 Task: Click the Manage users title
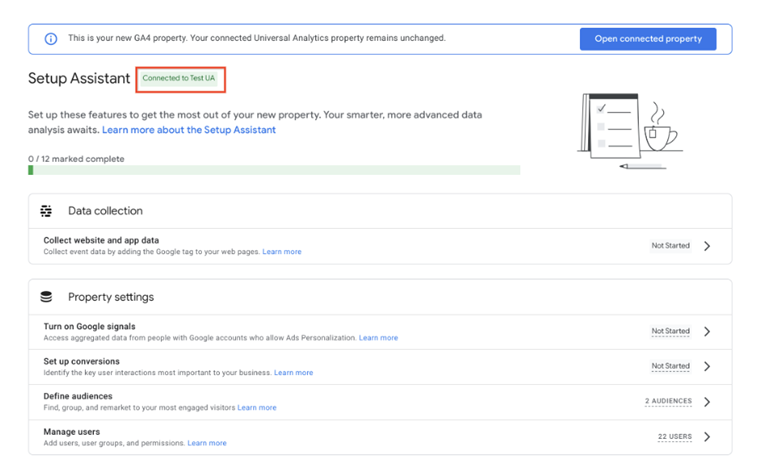71,432
